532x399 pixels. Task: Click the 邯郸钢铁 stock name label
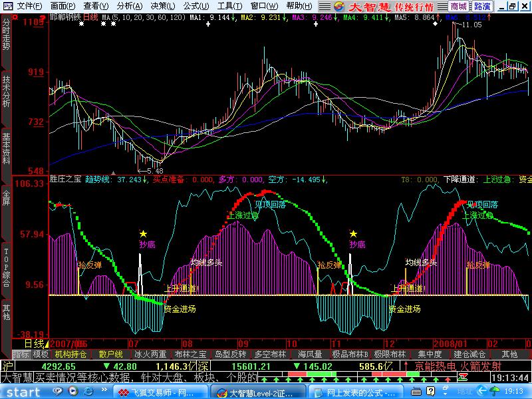[65, 17]
